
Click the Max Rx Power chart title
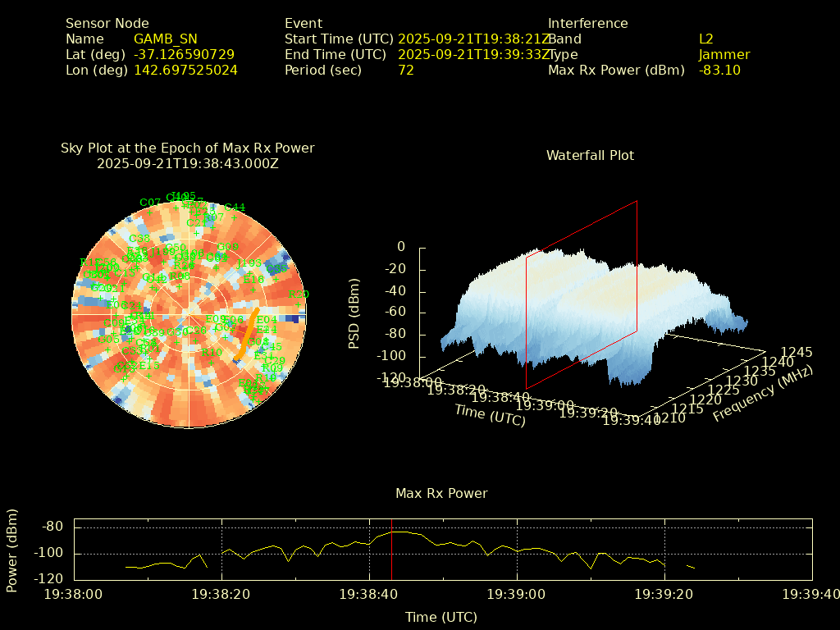[441, 494]
